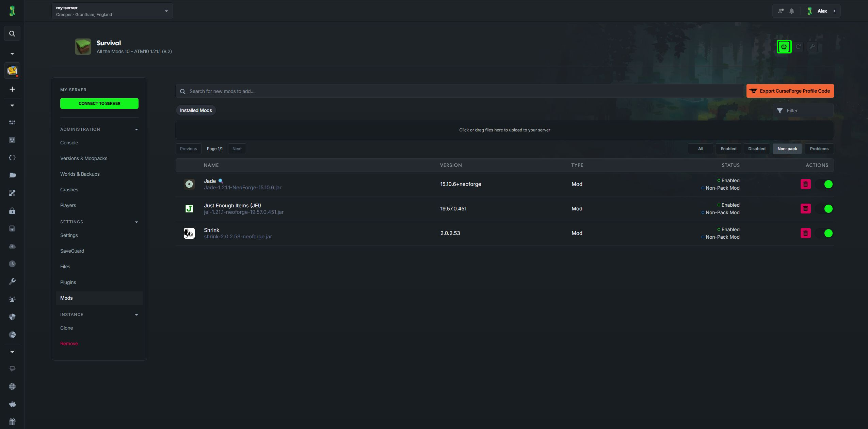This screenshot has height=429, width=868.
Task: Delete the Jade mod with trash icon
Action: coord(805,184)
